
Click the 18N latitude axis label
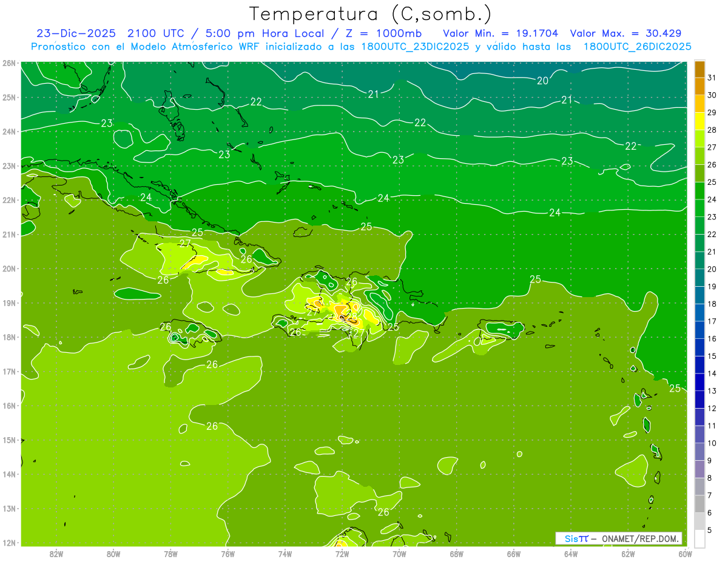coord(8,337)
